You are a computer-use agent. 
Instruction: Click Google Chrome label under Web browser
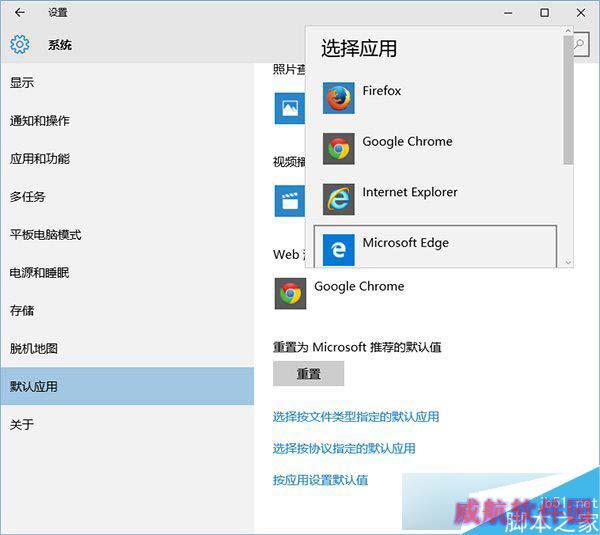coord(359,286)
